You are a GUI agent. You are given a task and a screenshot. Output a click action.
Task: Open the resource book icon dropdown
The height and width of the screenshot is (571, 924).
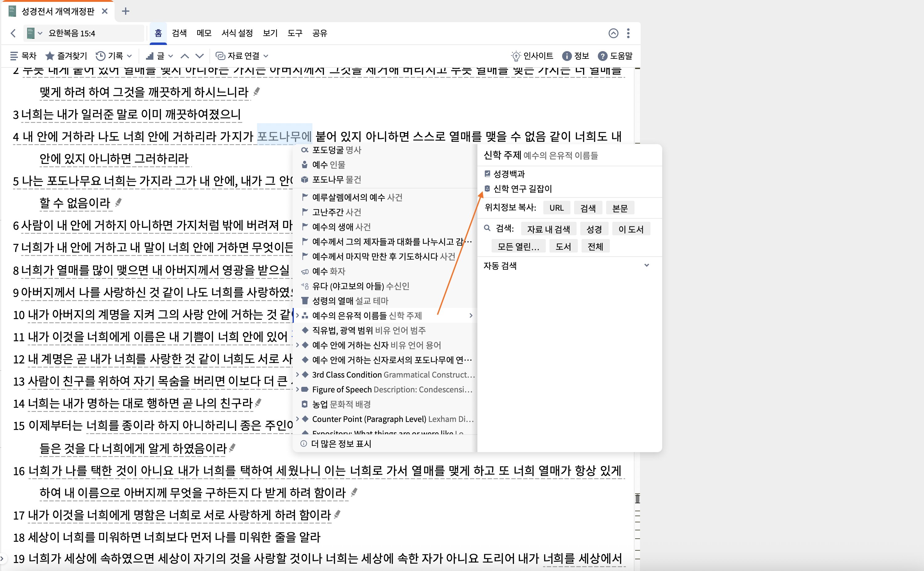point(34,33)
